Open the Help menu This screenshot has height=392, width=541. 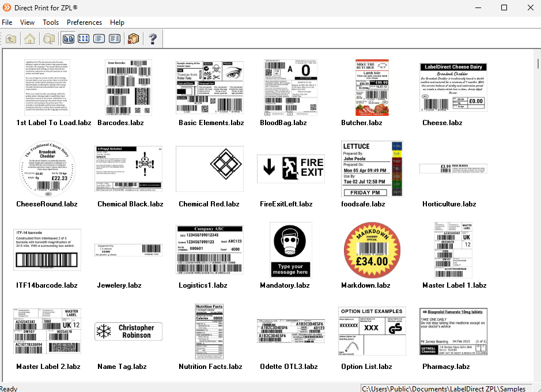coord(118,22)
